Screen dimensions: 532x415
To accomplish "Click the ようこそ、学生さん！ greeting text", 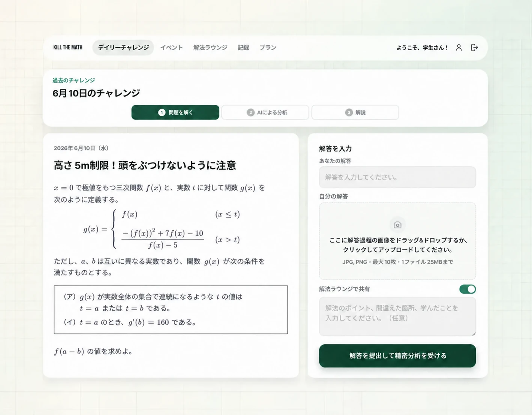I will tap(422, 48).
